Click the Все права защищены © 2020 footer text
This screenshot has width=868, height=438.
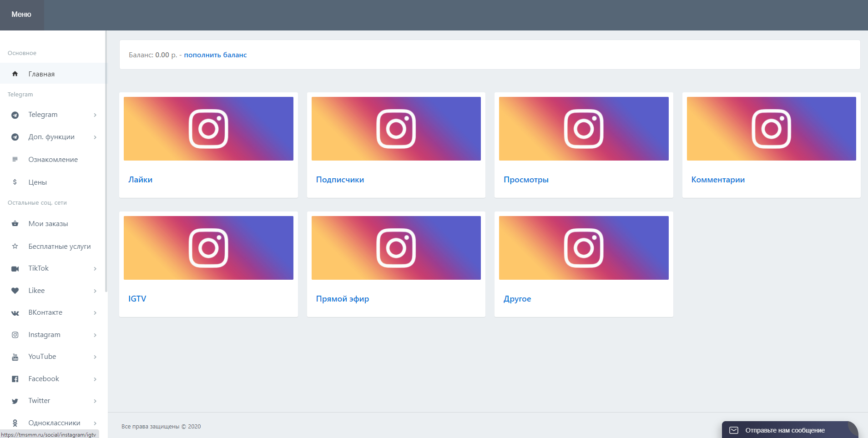pos(161,427)
